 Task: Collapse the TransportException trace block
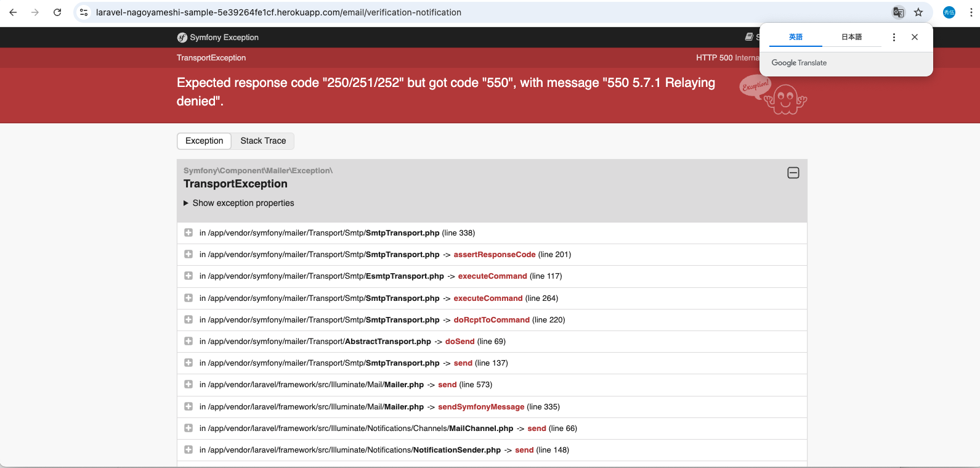pos(793,173)
